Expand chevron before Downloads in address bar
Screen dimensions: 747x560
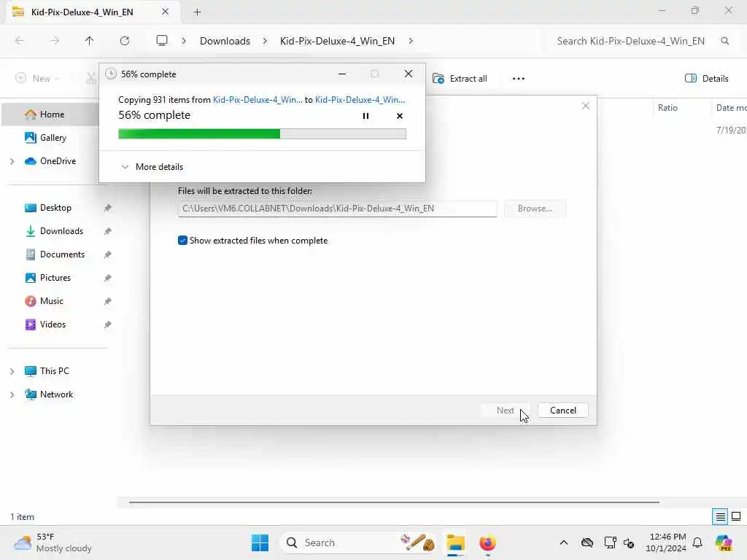point(183,41)
